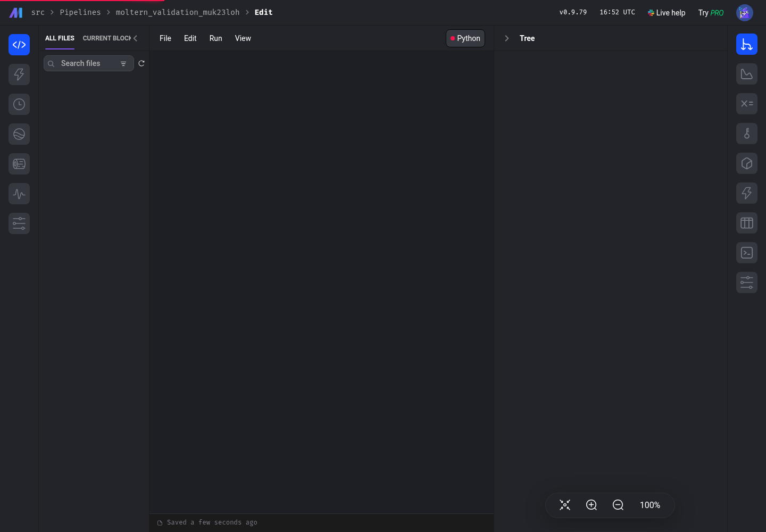Open the View menu
Viewport: 766px width, 532px height.
point(243,38)
